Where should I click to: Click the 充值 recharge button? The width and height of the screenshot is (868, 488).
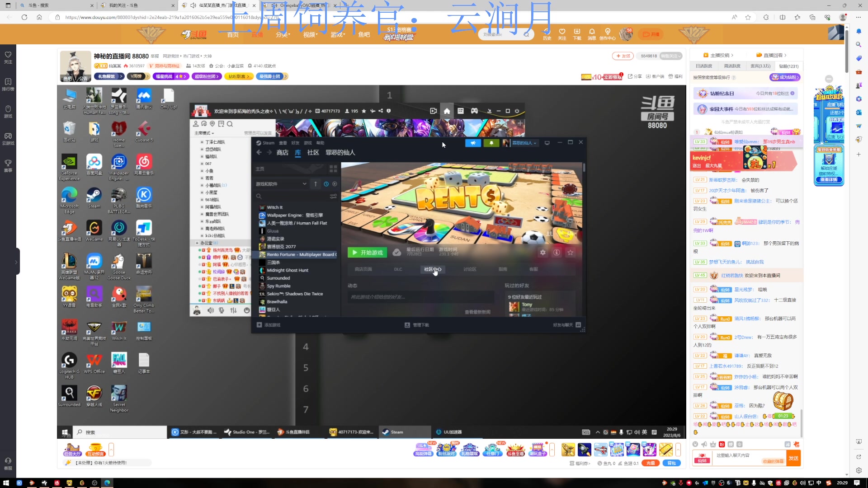(x=650, y=463)
